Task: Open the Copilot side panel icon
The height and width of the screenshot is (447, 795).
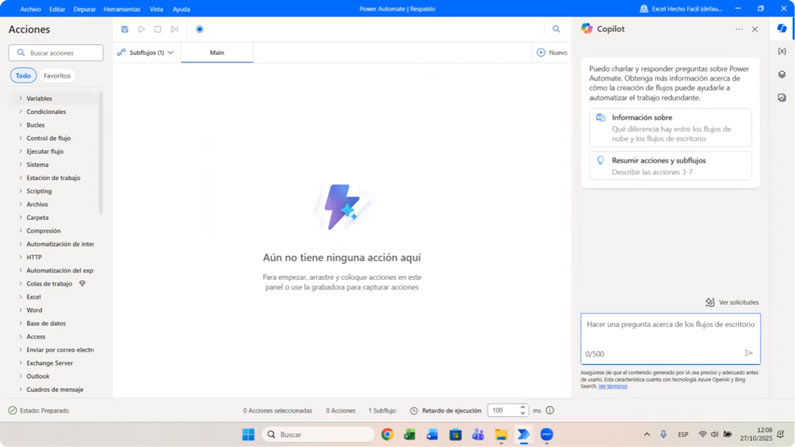Action: pos(782,28)
